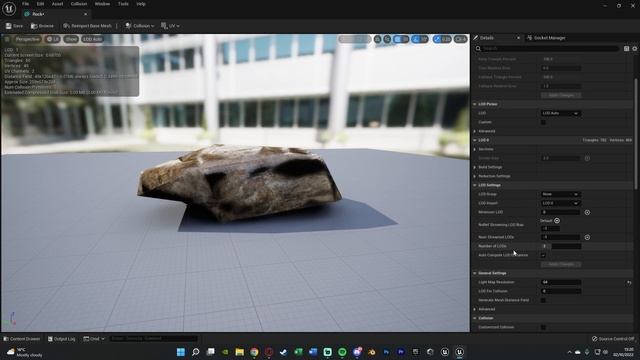Enable Generate Mesh Distance Field checkbox
The image size is (640, 360).
tap(543, 300)
